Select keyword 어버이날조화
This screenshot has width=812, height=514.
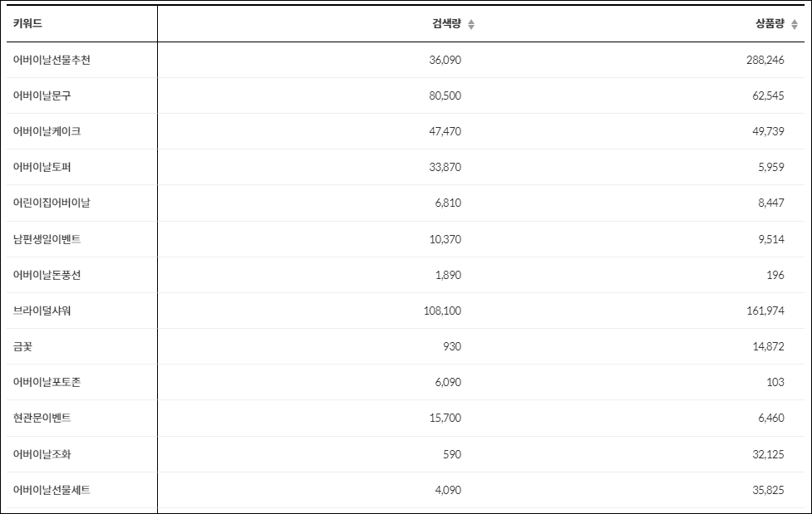click(x=42, y=454)
